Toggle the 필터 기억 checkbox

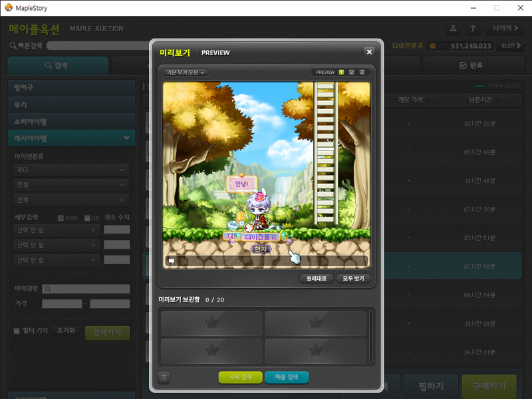tap(16, 331)
